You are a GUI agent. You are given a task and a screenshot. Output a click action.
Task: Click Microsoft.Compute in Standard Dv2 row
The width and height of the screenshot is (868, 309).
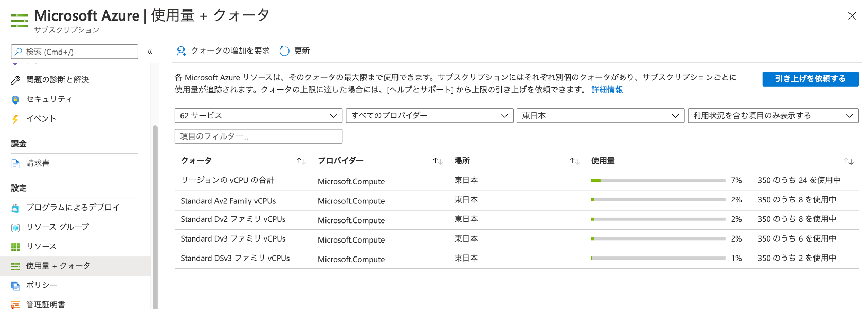point(351,220)
